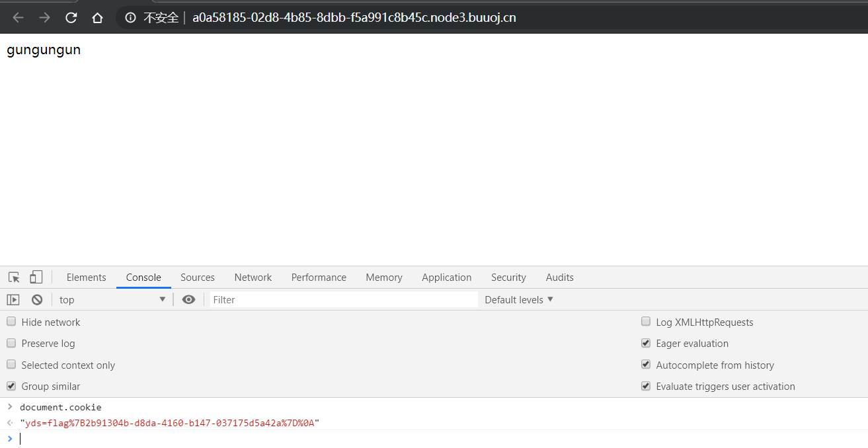This screenshot has width=868, height=448.
Task: Open the browser home page
Action: click(97, 17)
